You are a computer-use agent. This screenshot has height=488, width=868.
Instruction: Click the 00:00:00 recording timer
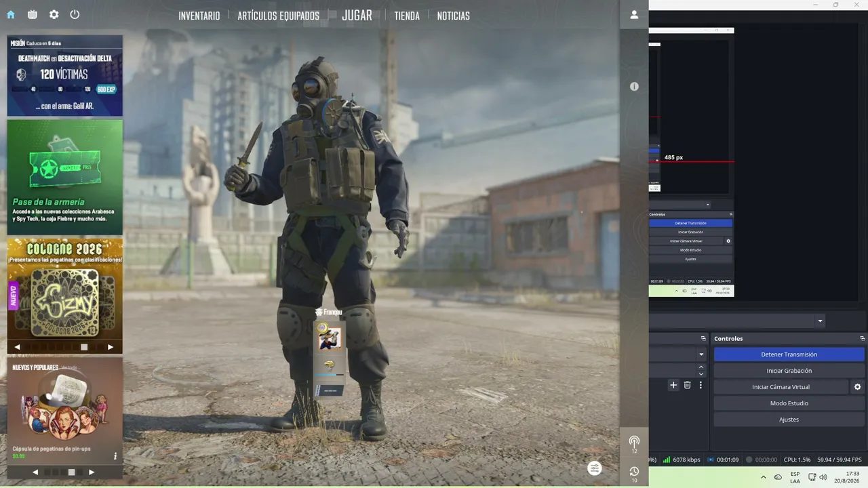click(x=762, y=460)
